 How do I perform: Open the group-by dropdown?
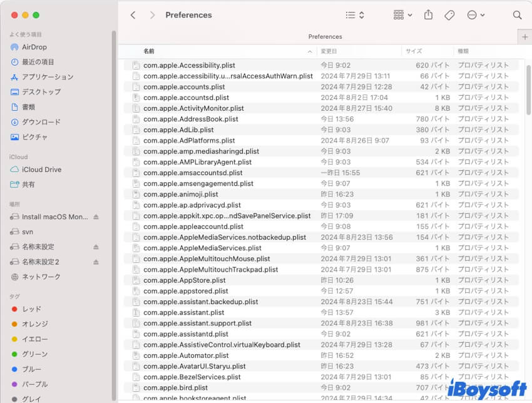click(x=402, y=15)
